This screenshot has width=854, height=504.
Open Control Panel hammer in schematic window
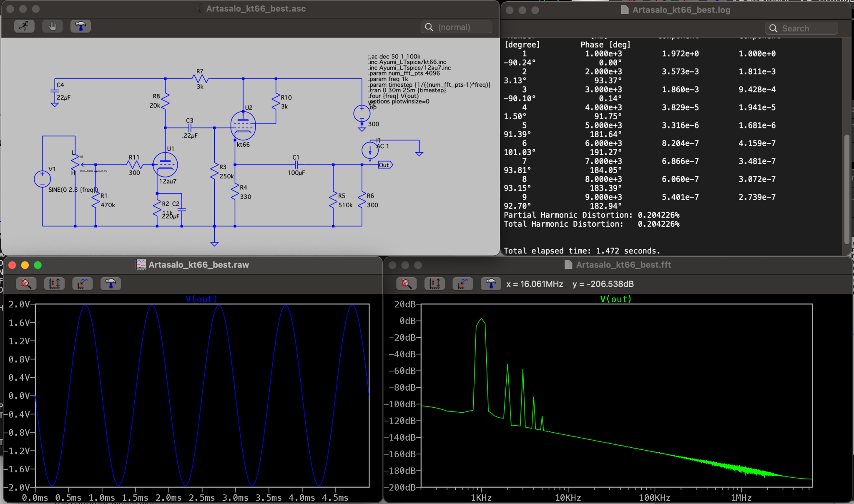80,26
